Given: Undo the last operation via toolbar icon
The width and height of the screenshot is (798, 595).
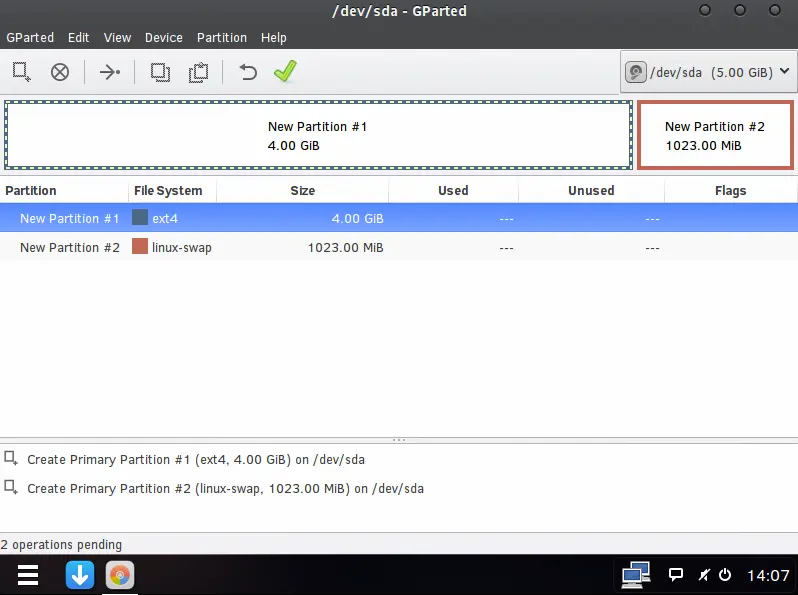Looking at the screenshot, I should 248,72.
